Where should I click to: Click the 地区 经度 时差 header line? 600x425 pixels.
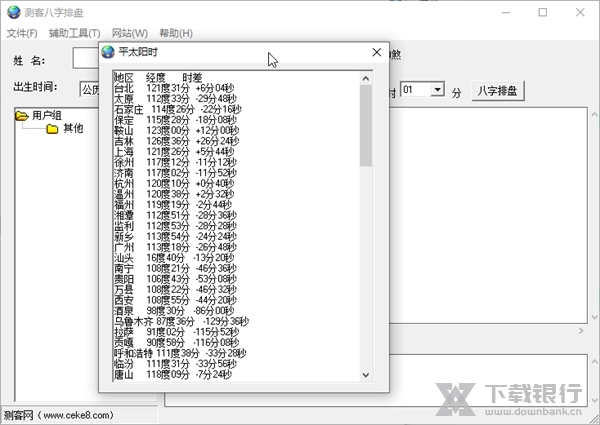(x=158, y=78)
